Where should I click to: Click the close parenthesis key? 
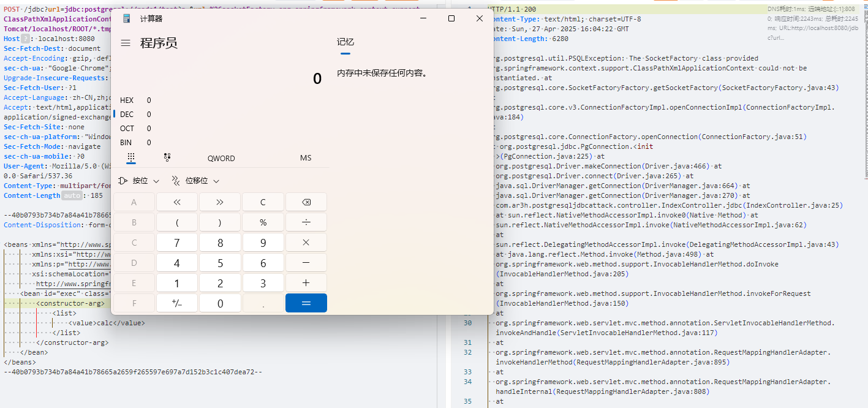point(220,222)
